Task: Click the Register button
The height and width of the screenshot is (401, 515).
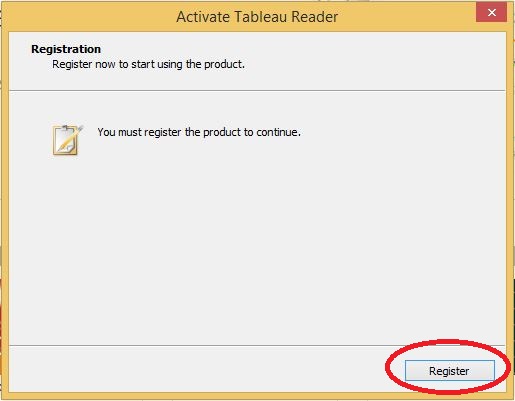Action: tap(450, 370)
